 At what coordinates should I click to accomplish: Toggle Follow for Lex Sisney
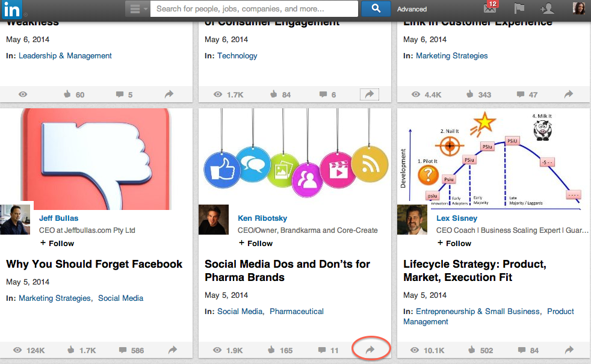click(x=454, y=244)
